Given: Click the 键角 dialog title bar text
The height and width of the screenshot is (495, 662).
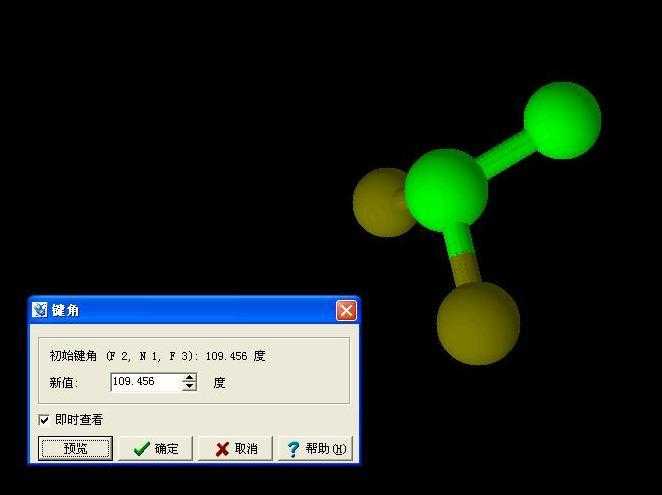Looking at the screenshot, I should tap(66, 310).
